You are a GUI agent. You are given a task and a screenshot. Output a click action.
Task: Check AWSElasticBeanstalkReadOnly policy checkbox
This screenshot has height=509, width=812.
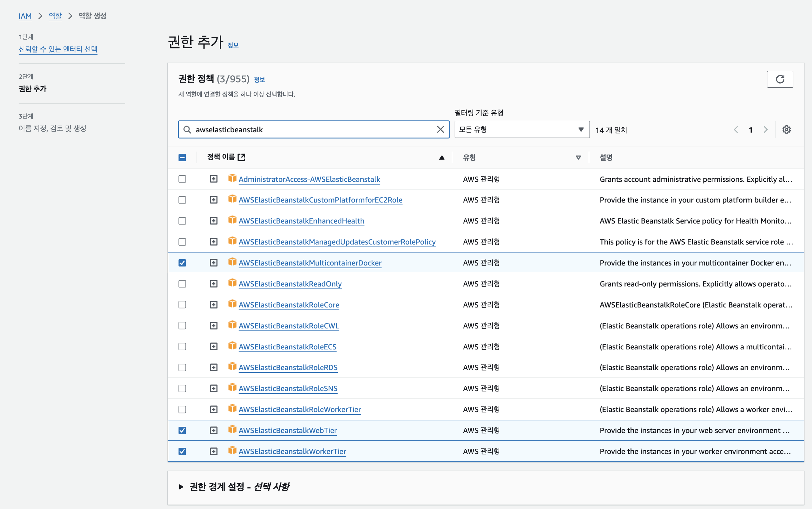182,284
